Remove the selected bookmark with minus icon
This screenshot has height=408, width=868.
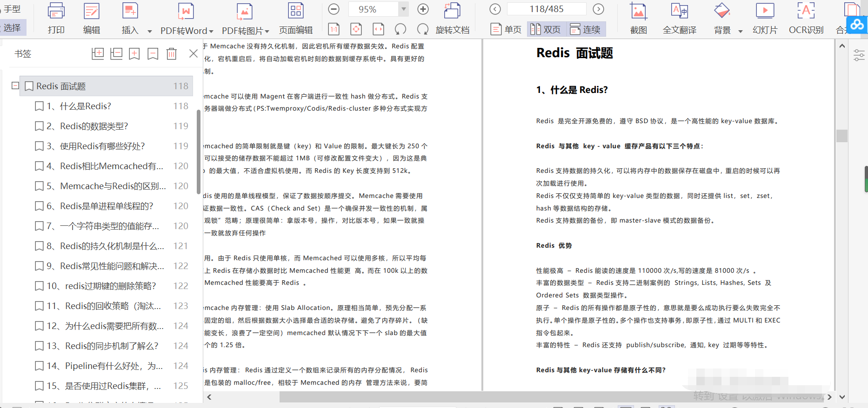coord(153,54)
